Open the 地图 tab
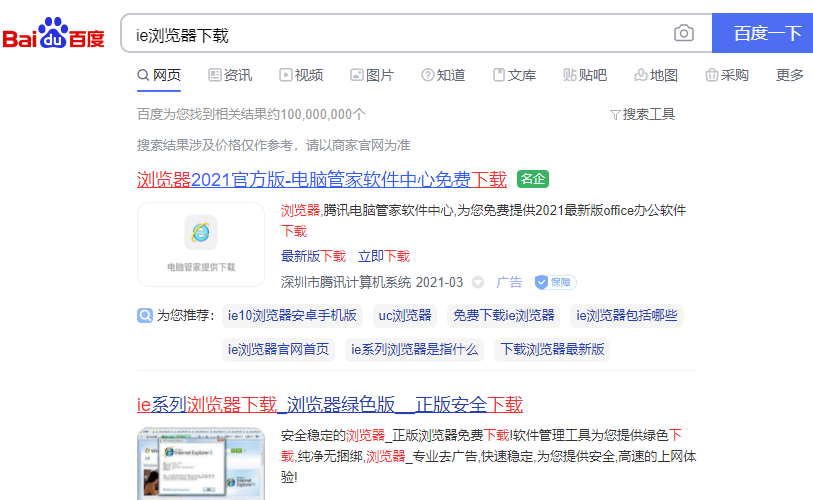Image resolution: width=813 pixels, height=500 pixels. [656, 75]
